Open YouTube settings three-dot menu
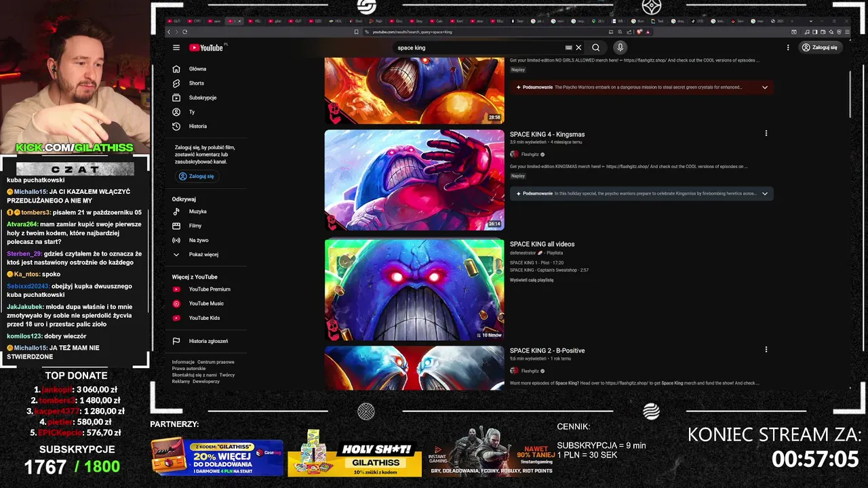 (788, 47)
